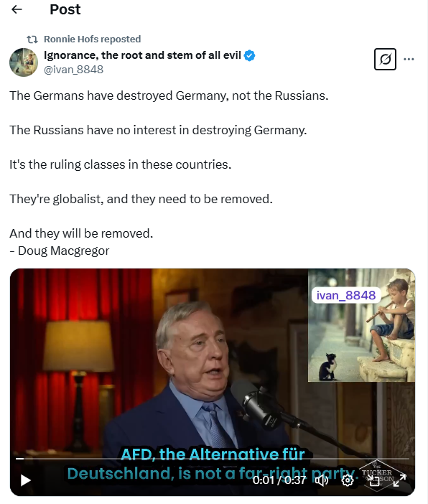This screenshot has width=428, height=504.
Task: Mute the video with speaker icon
Action: [x=322, y=480]
